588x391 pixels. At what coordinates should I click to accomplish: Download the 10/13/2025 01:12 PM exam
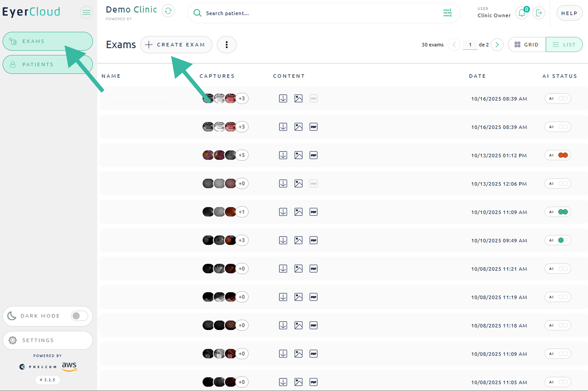283,155
